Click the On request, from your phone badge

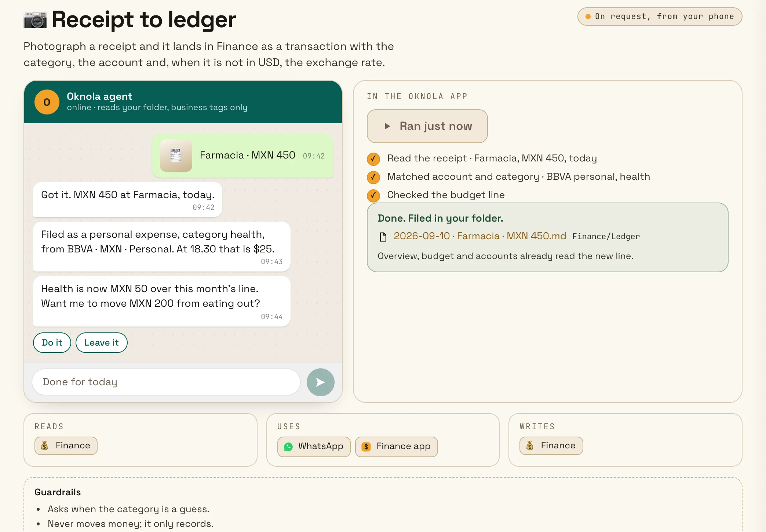pyautogui.click(x=660, y=17)
